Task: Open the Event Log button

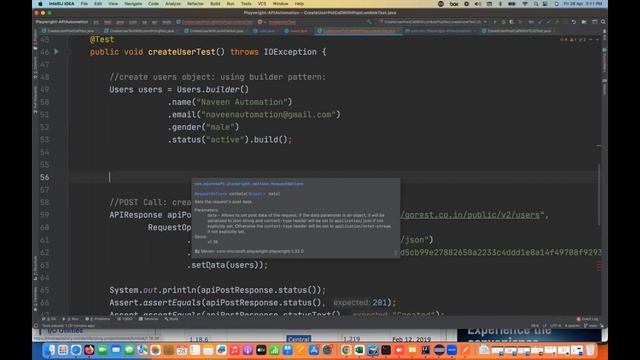Action: click(588, 319)
